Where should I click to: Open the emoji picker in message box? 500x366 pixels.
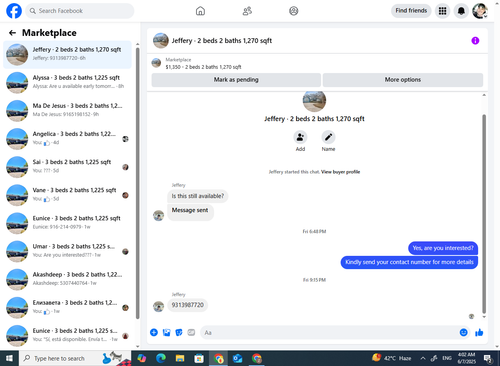coord(463,332)
